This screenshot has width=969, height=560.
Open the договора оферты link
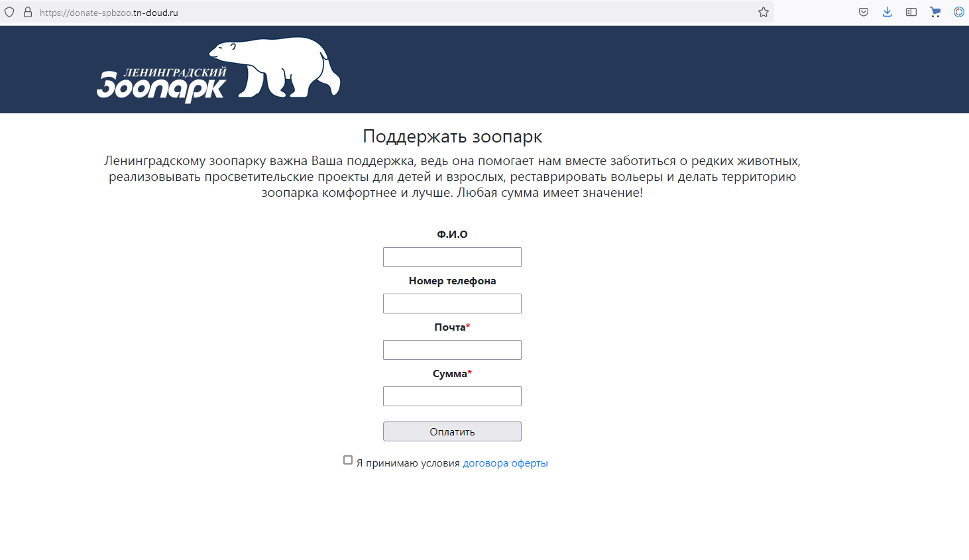coord(505,463)
